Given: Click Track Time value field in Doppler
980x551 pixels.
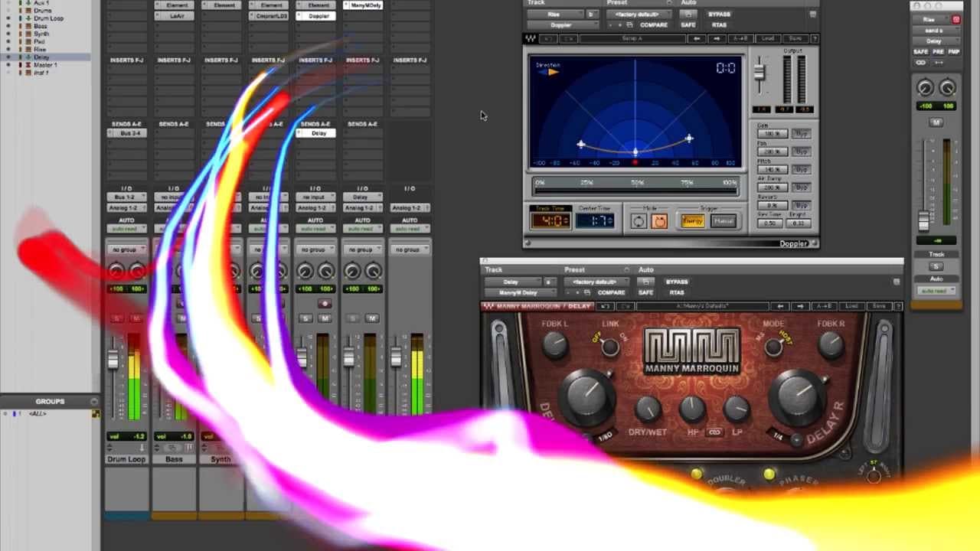Looking at the screenshot, I should [x=550, y=221].
